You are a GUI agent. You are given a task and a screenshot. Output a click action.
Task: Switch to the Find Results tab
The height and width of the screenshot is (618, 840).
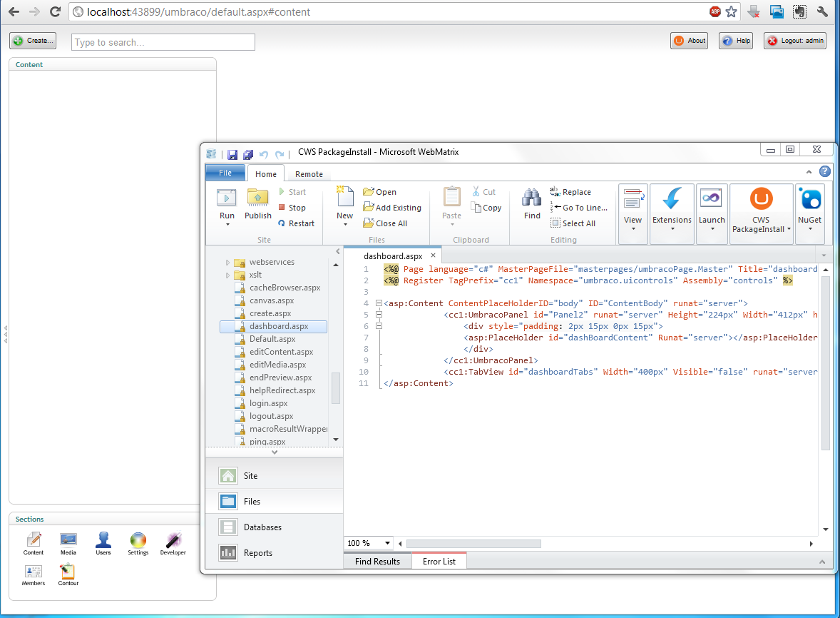pyautogui.click(x=377, y=561)
